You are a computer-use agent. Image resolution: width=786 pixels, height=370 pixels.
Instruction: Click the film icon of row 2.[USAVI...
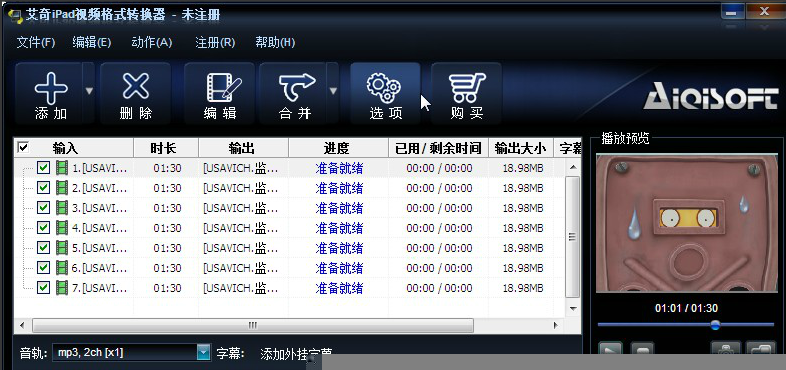click(x=62, y=188)
